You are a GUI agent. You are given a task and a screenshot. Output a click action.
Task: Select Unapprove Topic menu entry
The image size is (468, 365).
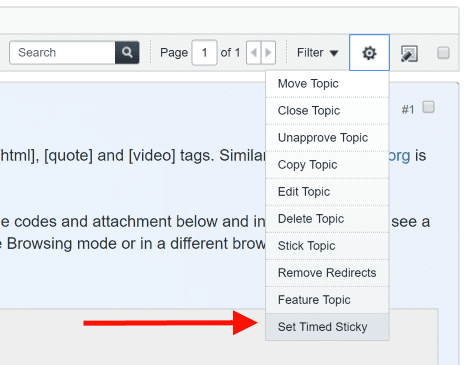tap(327, 138)
